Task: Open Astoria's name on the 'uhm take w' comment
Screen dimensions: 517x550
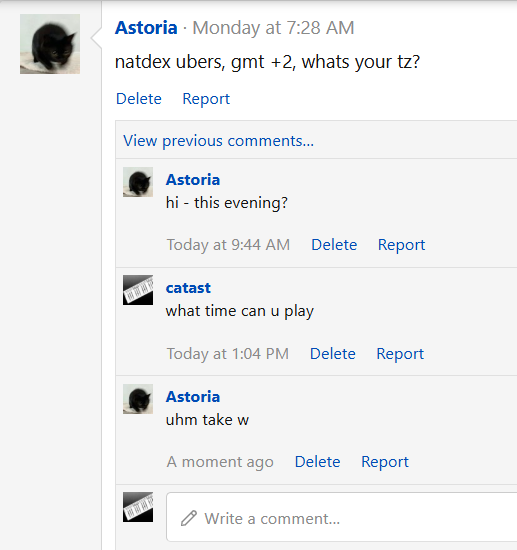Action: tap(193, 397)
